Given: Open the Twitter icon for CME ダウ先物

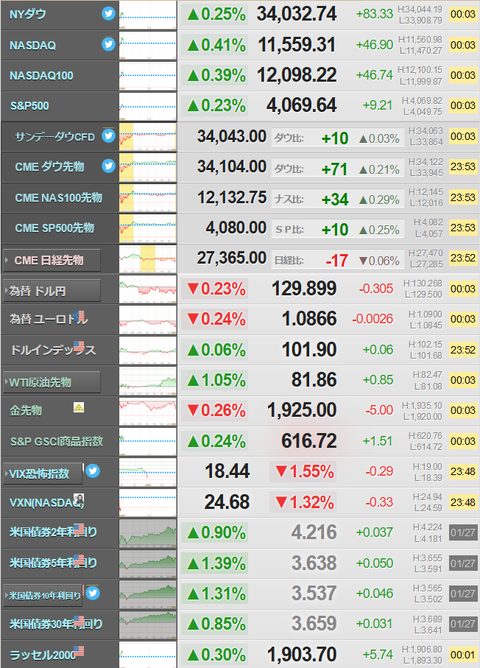Looking at the screenshot, I should point(108,166).
